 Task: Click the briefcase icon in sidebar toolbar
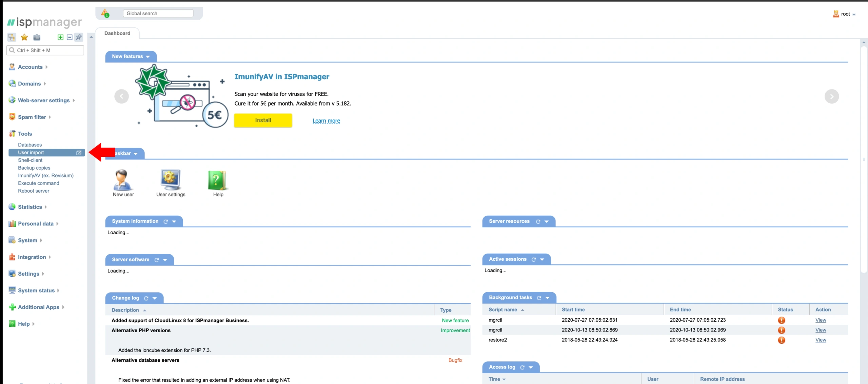(37, 37)
